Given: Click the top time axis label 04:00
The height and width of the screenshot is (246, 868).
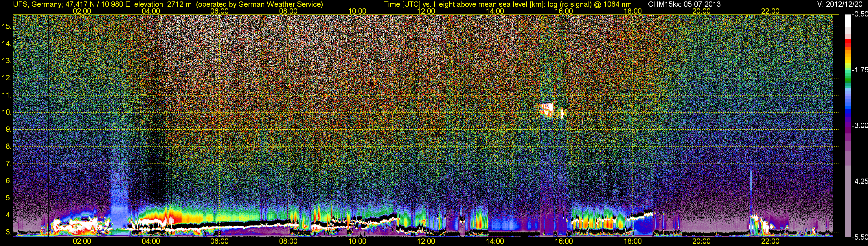Looking at the screenshot, I should click(151, 11).
